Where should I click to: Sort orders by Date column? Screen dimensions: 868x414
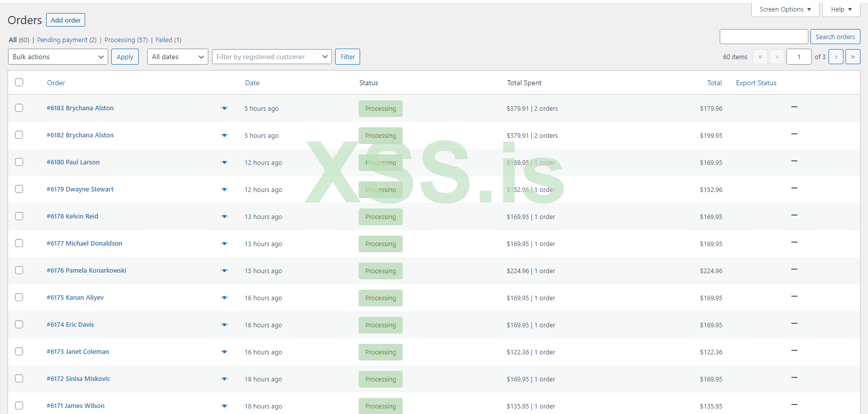(252, 83)
